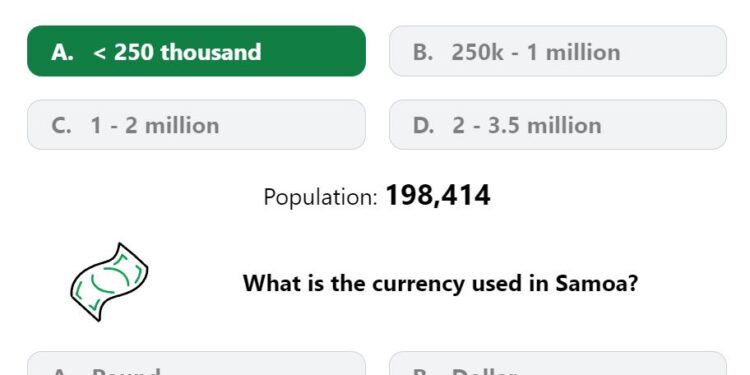Click '250k' text in option B
This screenshot has width=750, height=375.
[477, 52]
